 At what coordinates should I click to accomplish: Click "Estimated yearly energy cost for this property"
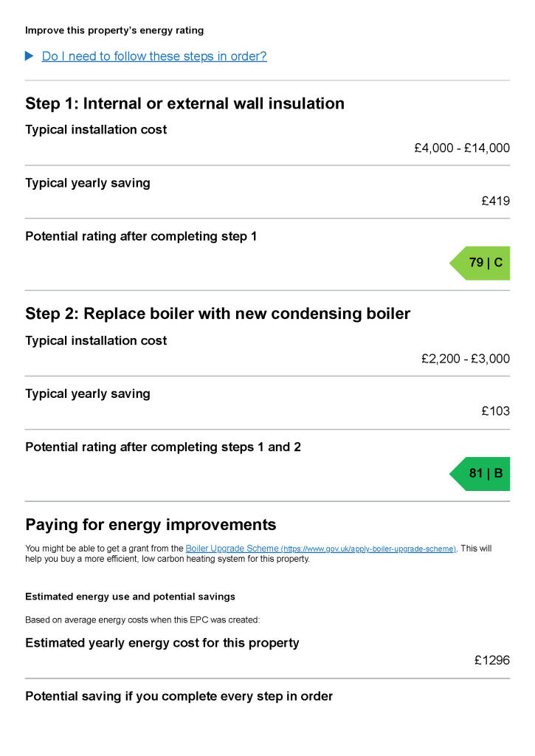point(162,643)
